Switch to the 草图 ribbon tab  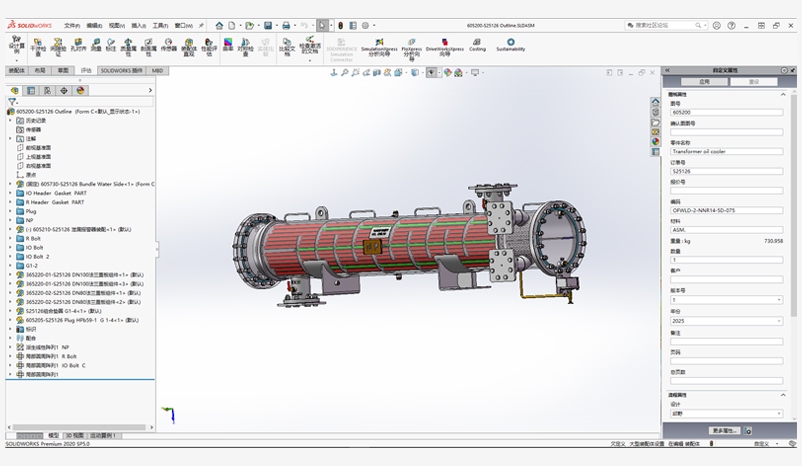pos(63,71)
